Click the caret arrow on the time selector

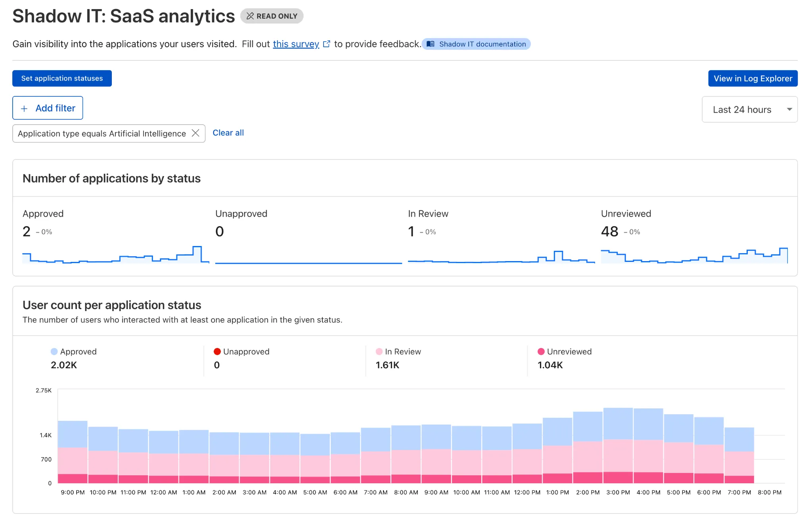(x=789, y=110)
